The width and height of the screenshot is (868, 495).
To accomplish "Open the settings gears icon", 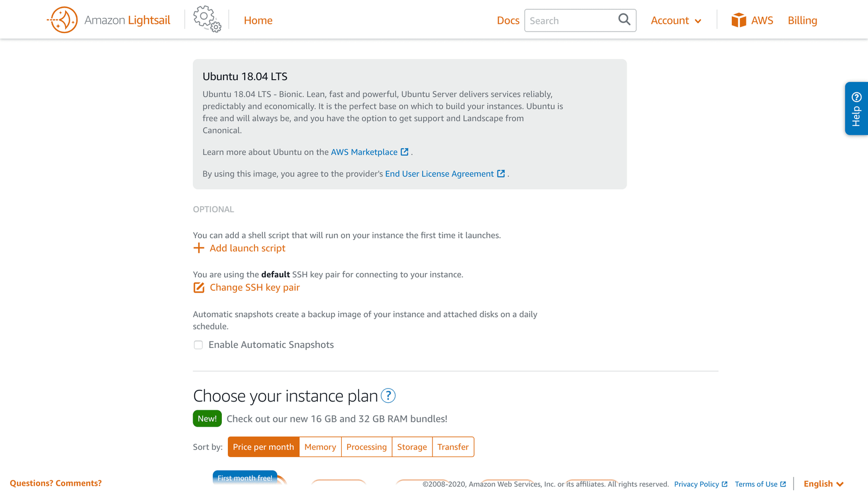I will (x=207, y=20).
